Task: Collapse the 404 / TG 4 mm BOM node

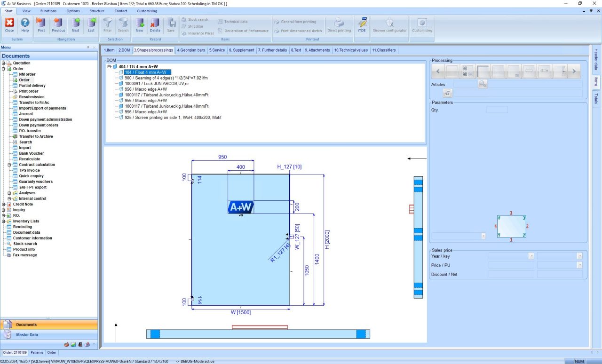Action: point(109,67)
